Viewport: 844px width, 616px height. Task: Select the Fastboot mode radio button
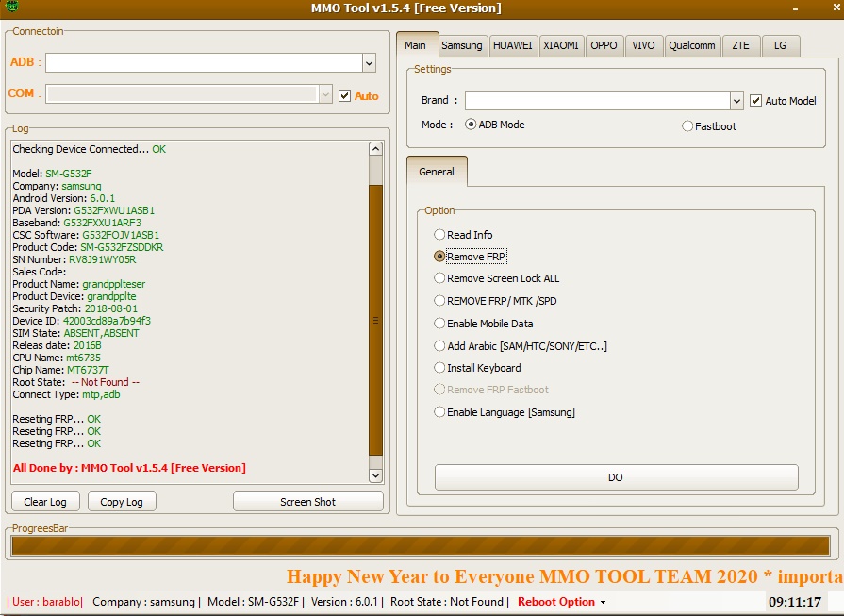[687, 126]
